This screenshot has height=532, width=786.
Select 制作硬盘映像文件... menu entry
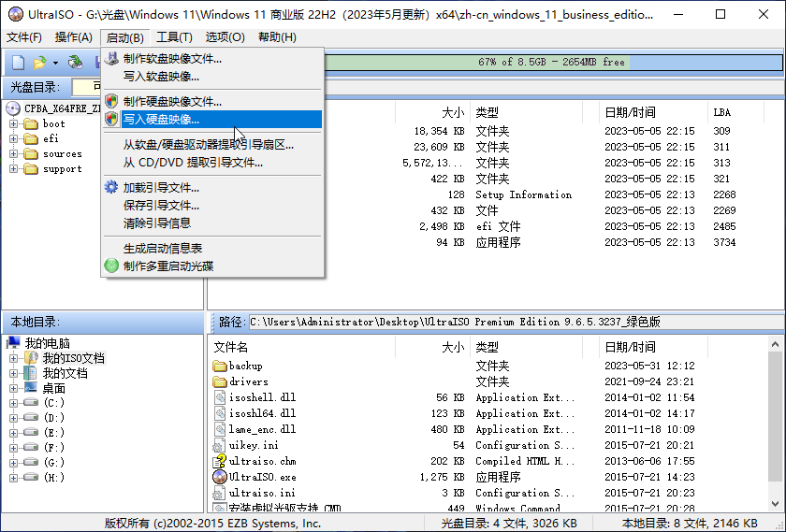(212, 102)
